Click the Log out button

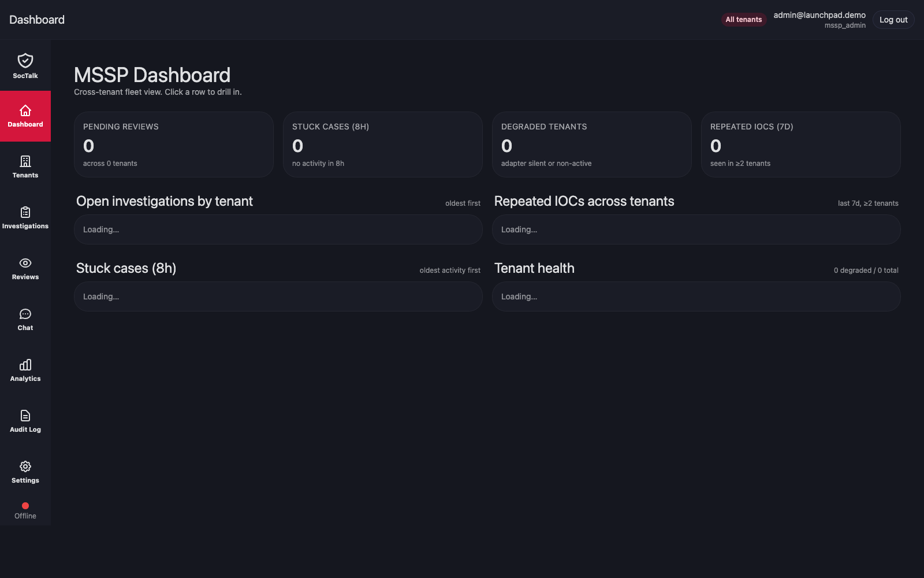coord(893,20)
